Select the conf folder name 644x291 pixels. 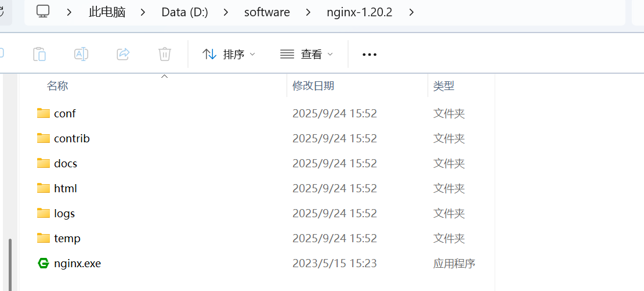(65, 113)
